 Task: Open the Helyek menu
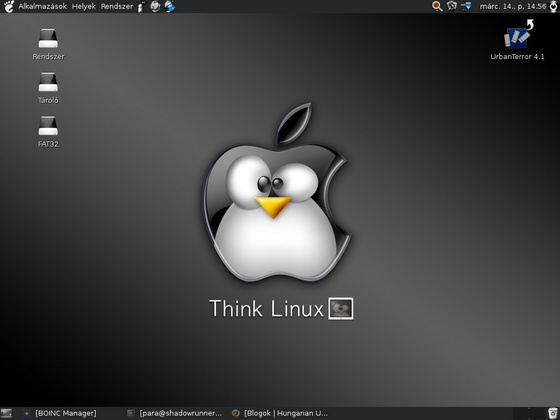(x=84, y=6)
